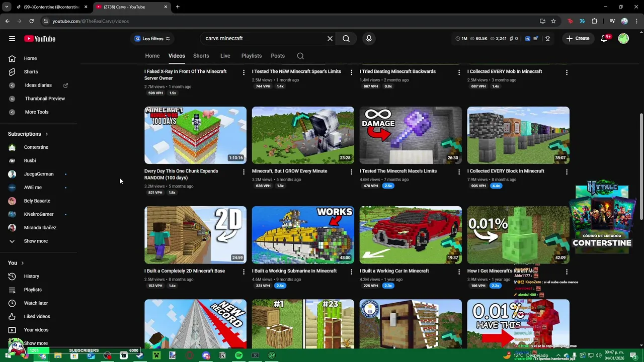Open the Miranda Ibañez subscription
The width and height of the screenshot is (644, 362).
[x=40, y=228]
